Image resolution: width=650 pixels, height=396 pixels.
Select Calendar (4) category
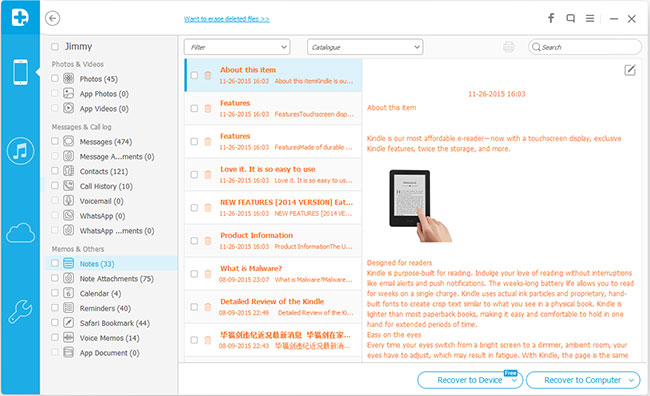pyautogui.click(x=100, y=294)
